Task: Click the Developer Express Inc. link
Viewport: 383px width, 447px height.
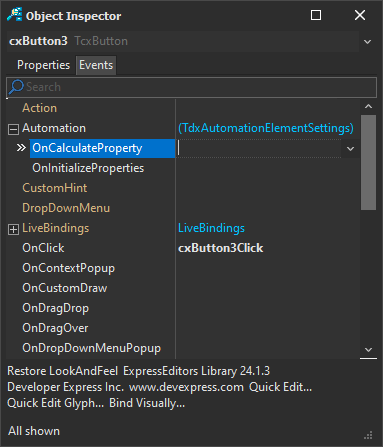Action: [x=65, y=387]
